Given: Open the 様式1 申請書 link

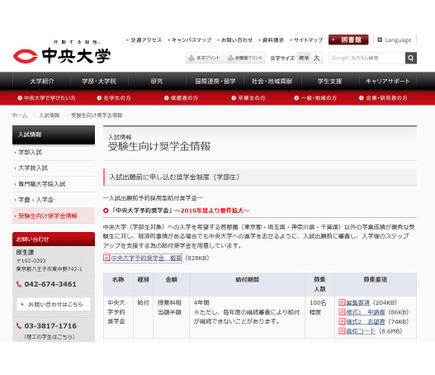Looking at the screenshot, I should [x=366, y=312].
